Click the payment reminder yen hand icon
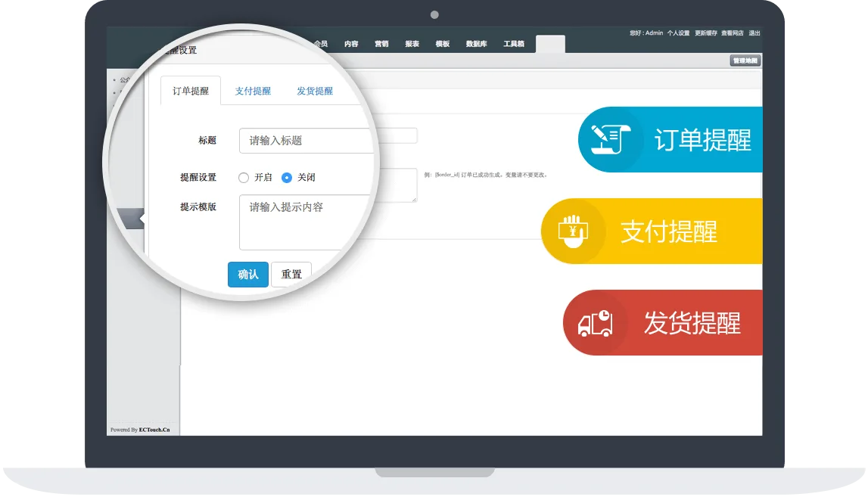Viewport: 868px width, 500px height. pos(573,231)
